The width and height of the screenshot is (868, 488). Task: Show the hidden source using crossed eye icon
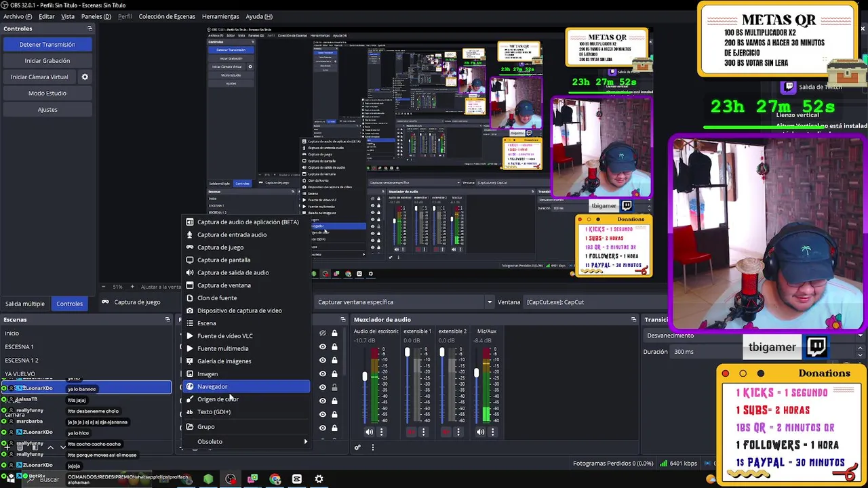click(x=323, y=333)
